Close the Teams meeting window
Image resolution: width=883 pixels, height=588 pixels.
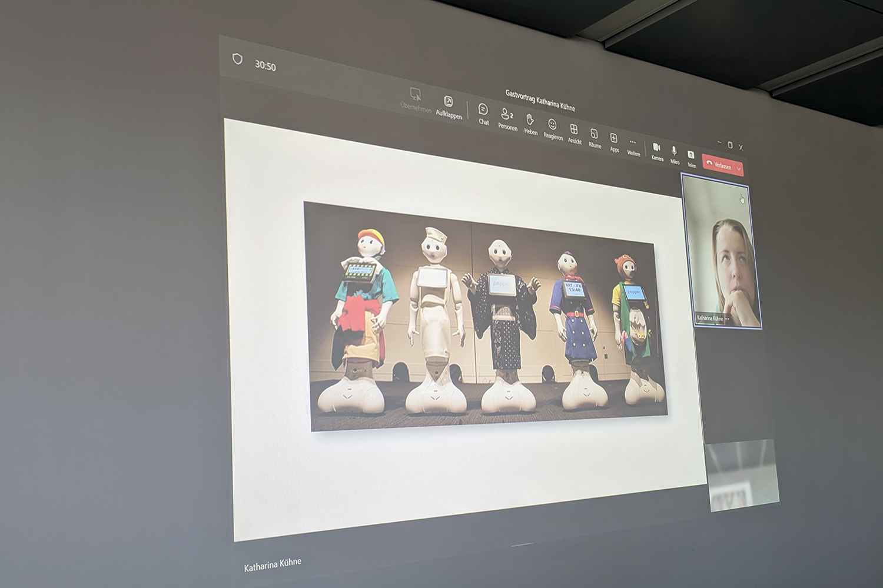(741, 147)
